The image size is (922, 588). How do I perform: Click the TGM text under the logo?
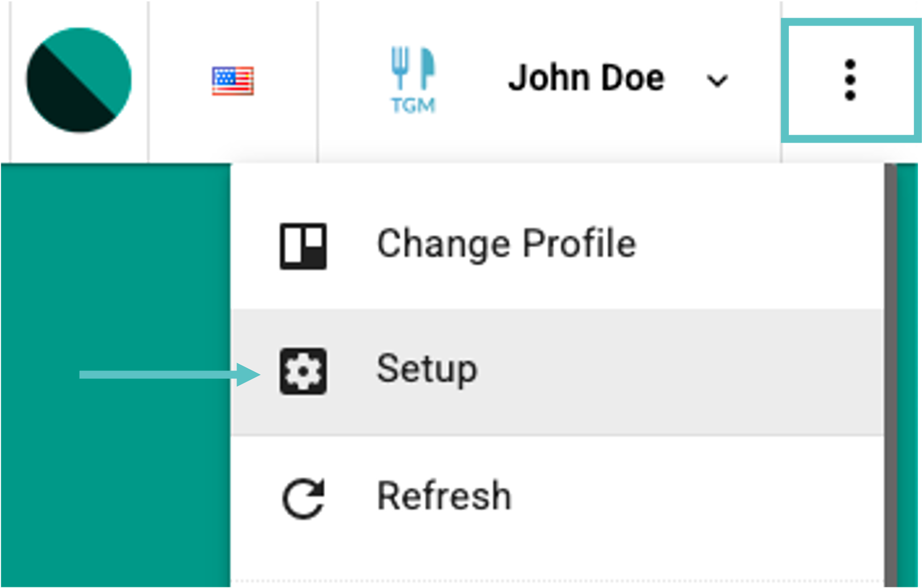point(413,106)
